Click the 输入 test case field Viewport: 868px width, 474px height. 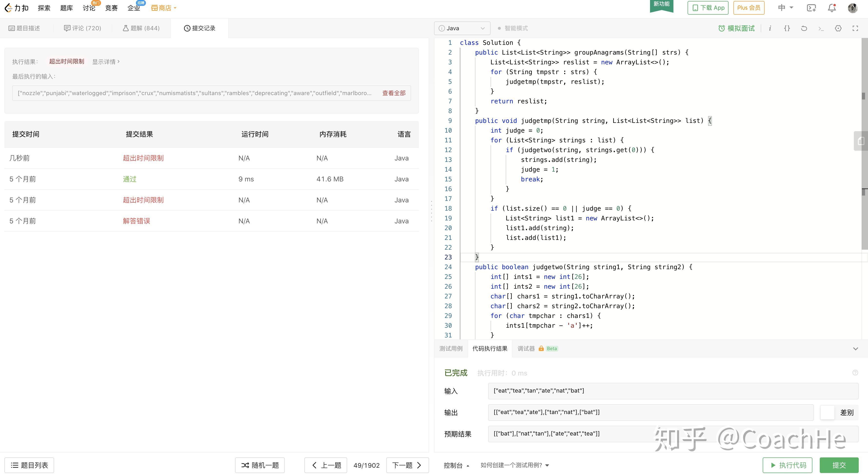pos(672,391)
